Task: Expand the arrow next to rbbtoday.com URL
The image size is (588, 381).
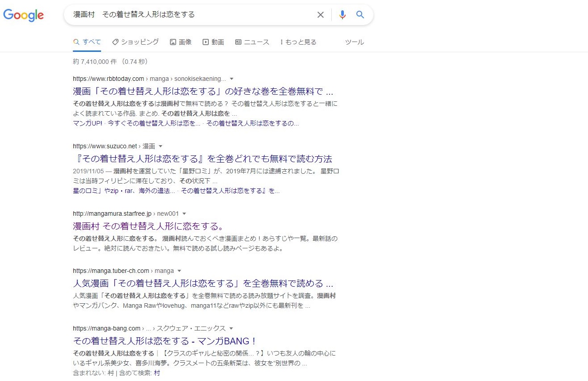Action: [x=232, y=79]
